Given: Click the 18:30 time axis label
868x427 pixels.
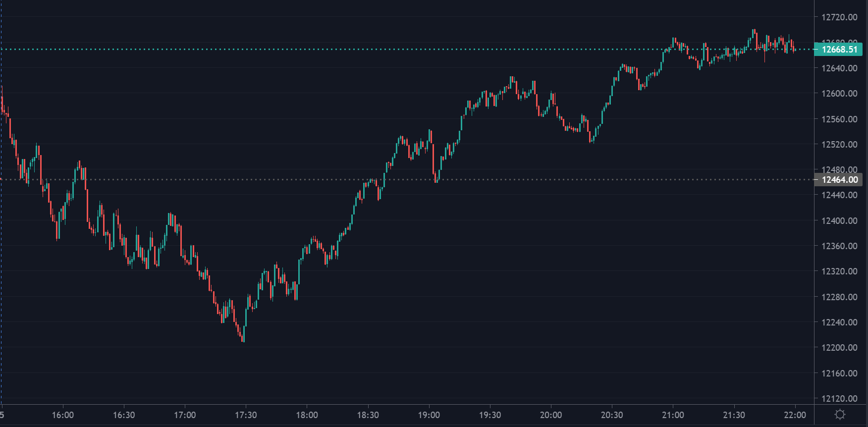Looking at the screenshot, I should pos(368,415).
